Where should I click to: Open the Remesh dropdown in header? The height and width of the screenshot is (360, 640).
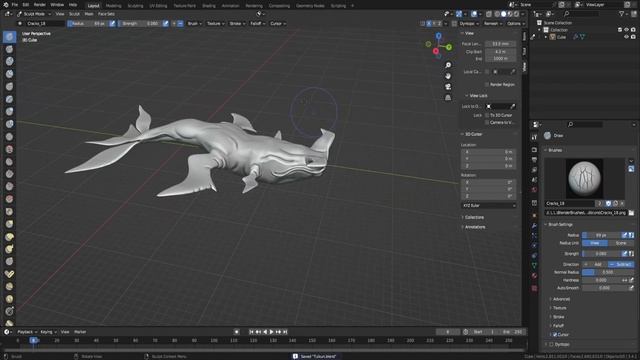pos(493,24)
